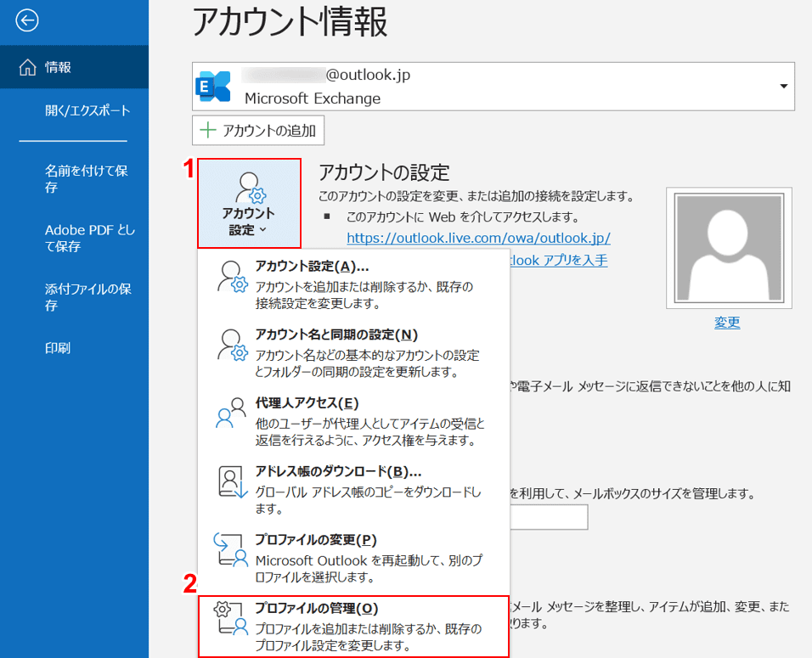Click the profile photo placeholder

[729, 248]
